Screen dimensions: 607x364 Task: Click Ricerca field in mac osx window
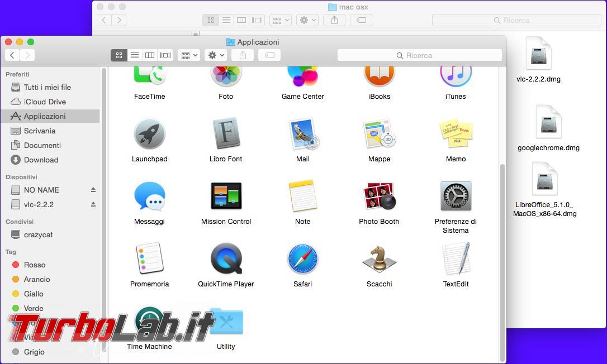pos(516,20)
